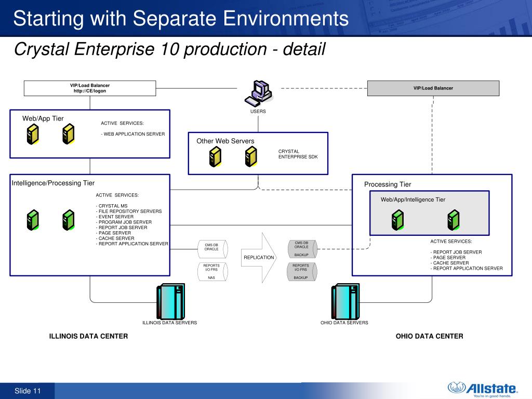
Task: Click the REPLICATION arrow shape
Action: (x=259, y=258)
